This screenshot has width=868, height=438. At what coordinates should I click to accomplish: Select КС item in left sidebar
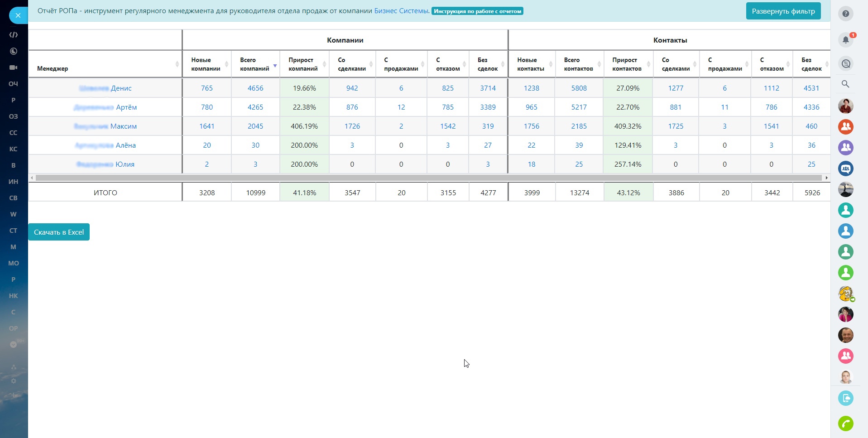(x=13, y=149)
